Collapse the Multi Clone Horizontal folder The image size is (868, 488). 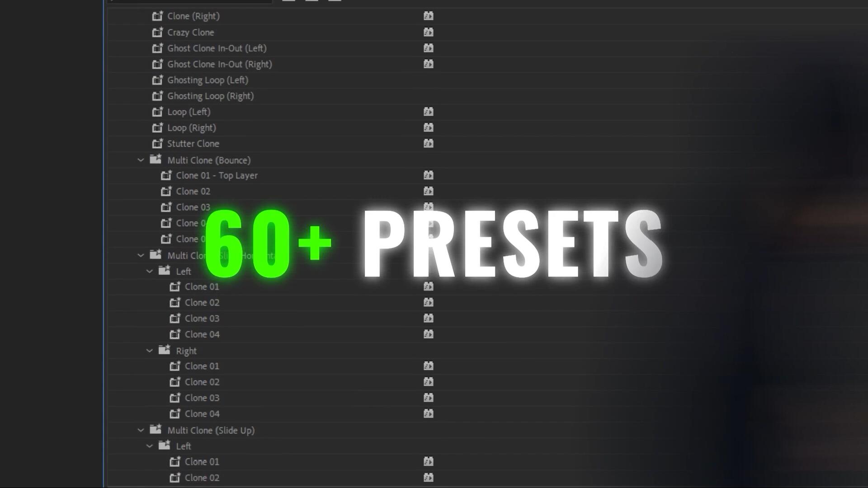(x=140, y=255)
